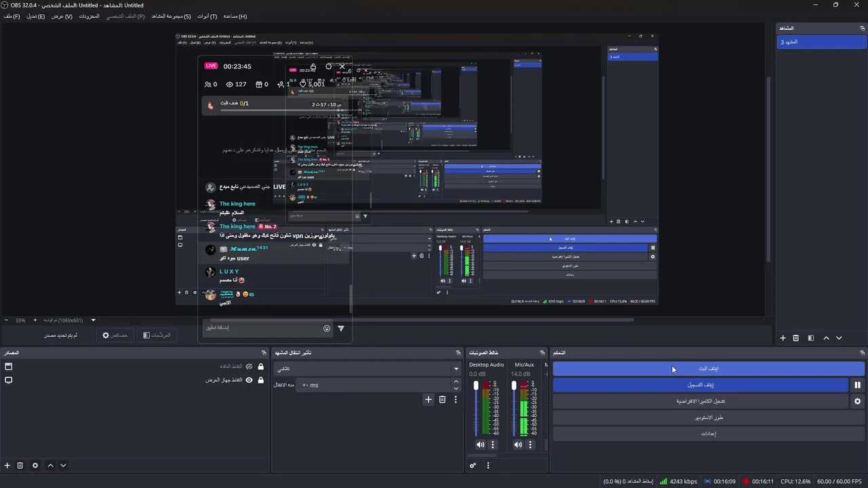Mute Mic/Aux speaker button

(518, 445)
